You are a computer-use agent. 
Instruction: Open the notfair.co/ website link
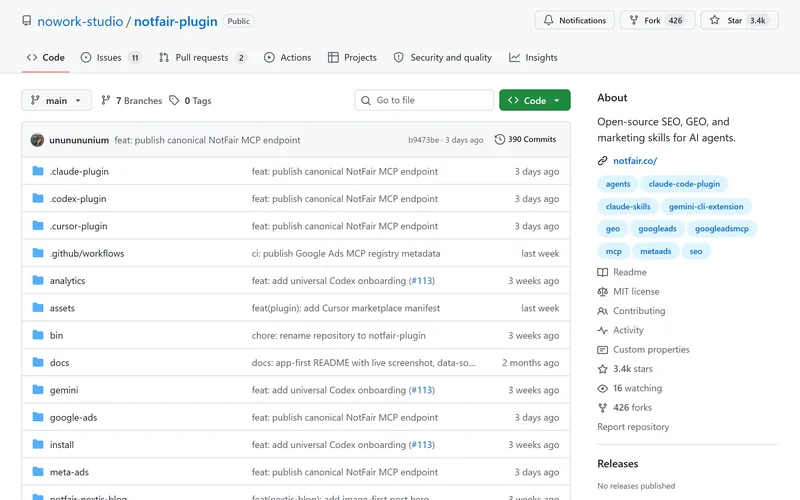click(x=635, y=161)
